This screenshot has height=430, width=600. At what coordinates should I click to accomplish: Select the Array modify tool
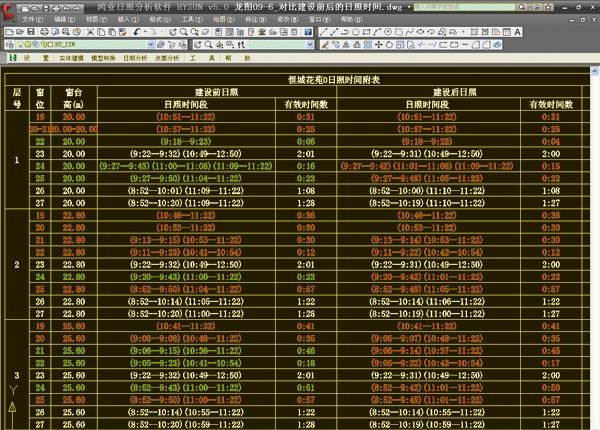click(367, 45)
